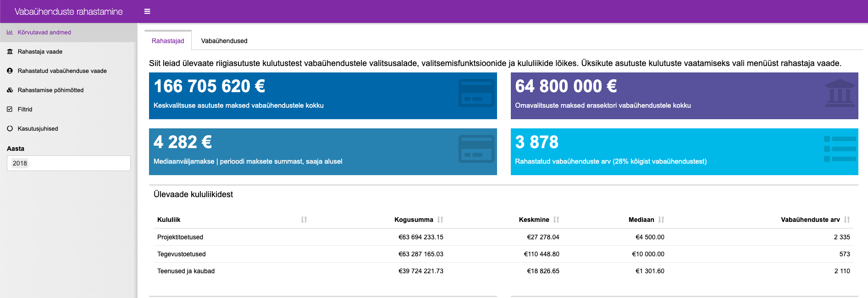Click the credit card icon in 4 282 € box

(476, 149)
